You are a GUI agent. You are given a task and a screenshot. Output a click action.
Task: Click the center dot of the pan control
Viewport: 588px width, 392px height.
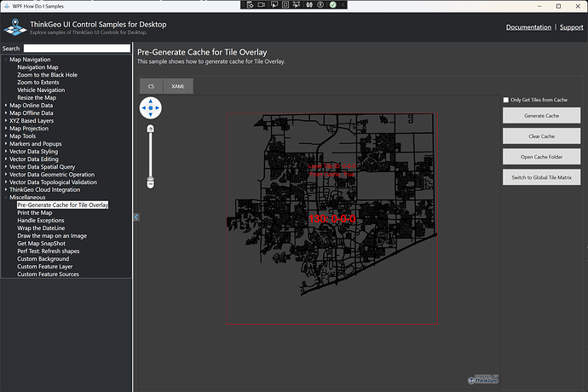pyautogui.click(x=150, y=108)
